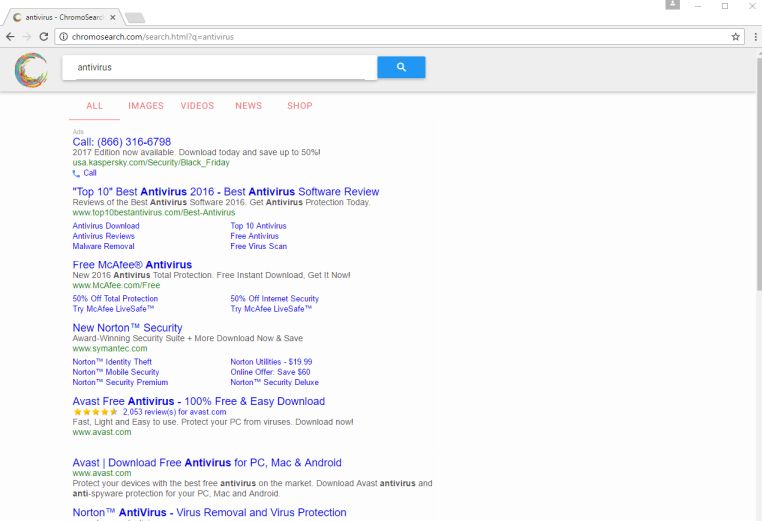Switch to the NEWS tab
The width and height of the screenshot is (762, 521).
pos(248,105)
